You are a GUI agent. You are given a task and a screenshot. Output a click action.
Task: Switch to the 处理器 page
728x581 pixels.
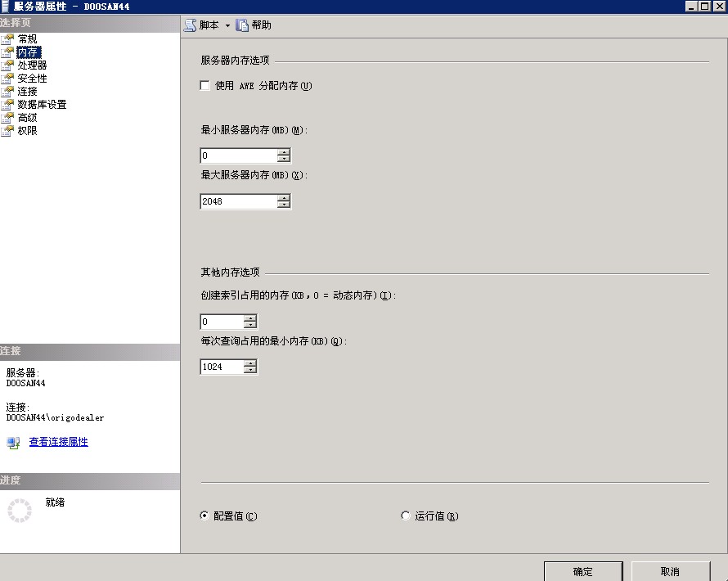click(x=32, y=65)
